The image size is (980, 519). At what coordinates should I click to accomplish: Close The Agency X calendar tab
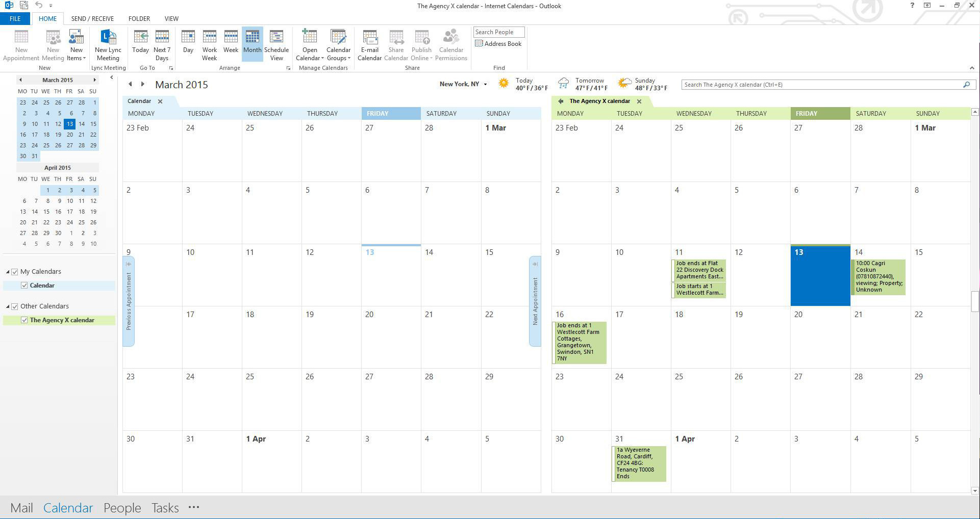[639, 101]
